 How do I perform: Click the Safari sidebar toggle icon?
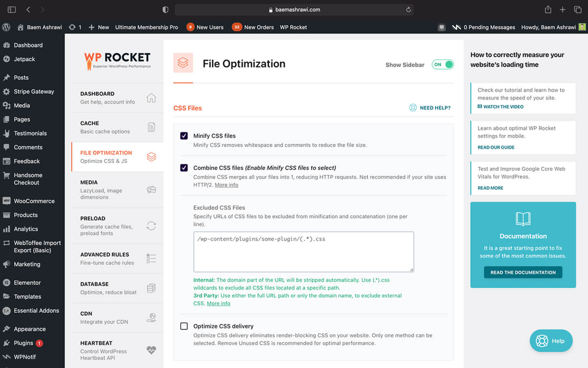pyautogui.click(x=11, y=9)
